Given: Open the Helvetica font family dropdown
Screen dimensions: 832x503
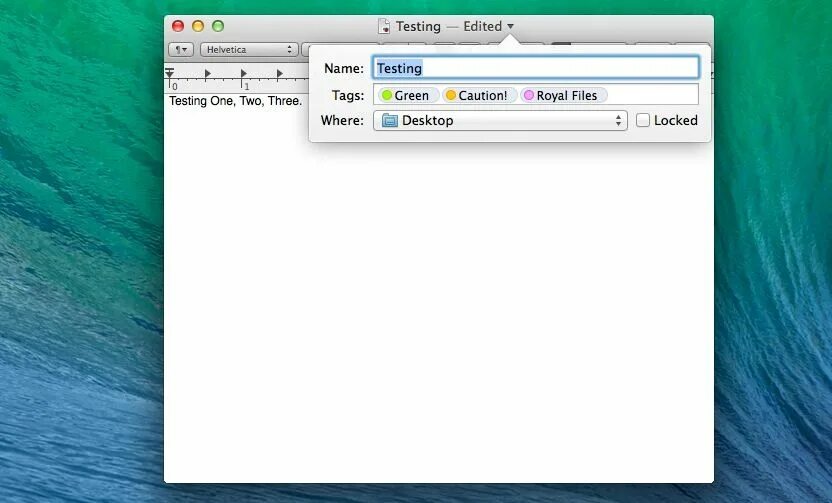Looking at the screenshot, I should tap(248, 49).
